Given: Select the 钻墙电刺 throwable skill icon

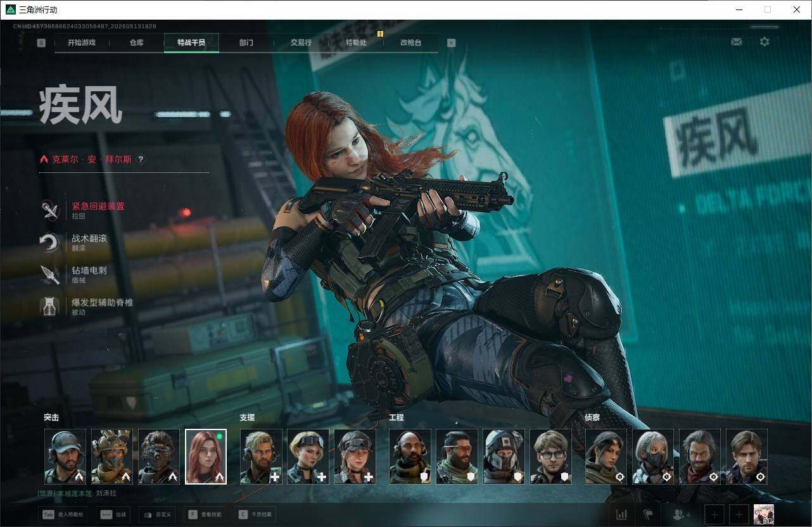Looking at the screenshot, I should [50, 274].
